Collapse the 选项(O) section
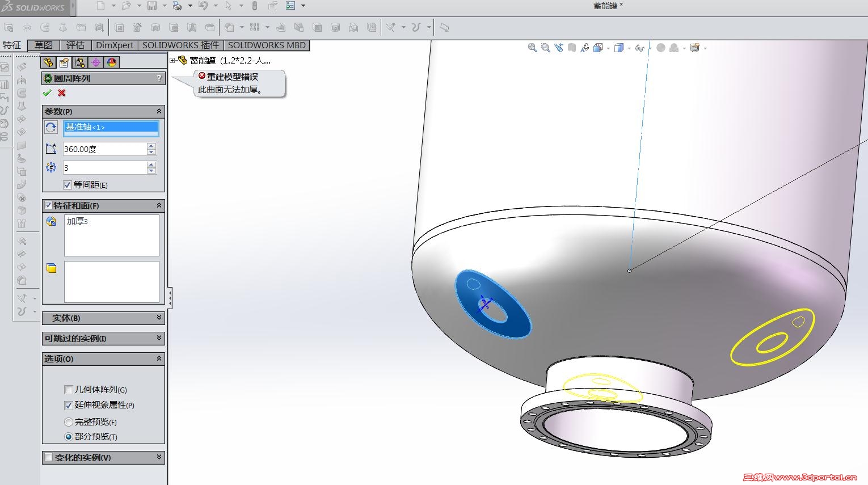 (x=159, y=359)
